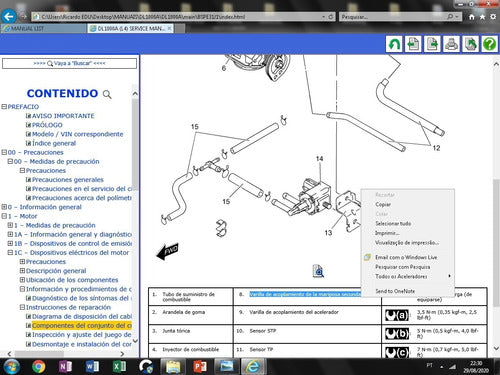Switch to DL1000A SERVICE MANUAL tab
This screenshot has width=500, height=375.
coord(130,29)
